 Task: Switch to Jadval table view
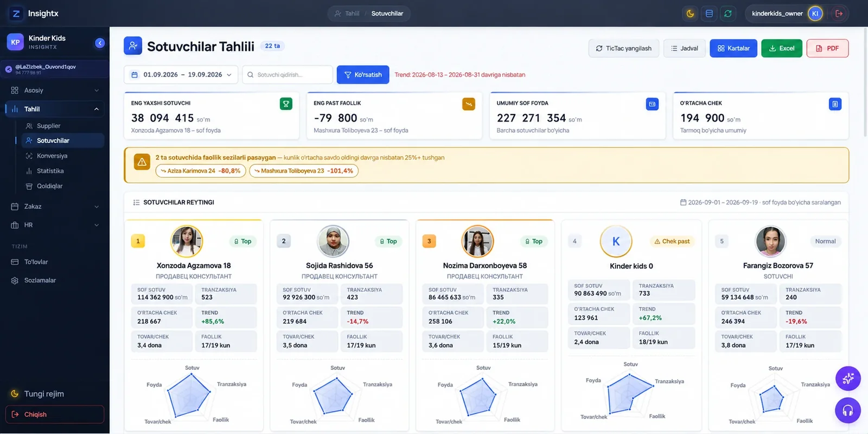click(x=685, y=48)
